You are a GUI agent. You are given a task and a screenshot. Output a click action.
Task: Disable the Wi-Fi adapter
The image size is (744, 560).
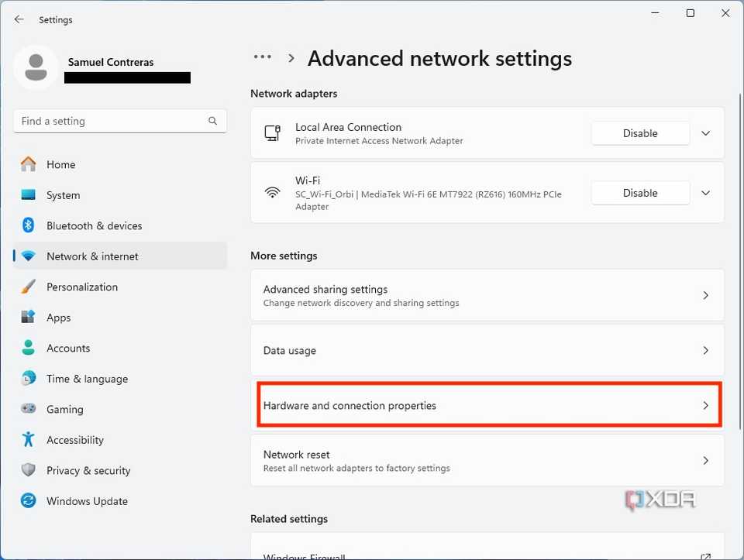tap(640, 192)
